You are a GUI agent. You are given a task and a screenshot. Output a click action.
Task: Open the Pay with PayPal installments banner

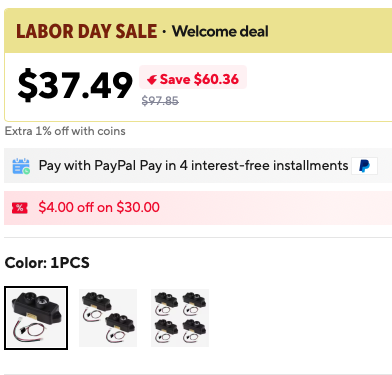[x=198, y=166]
